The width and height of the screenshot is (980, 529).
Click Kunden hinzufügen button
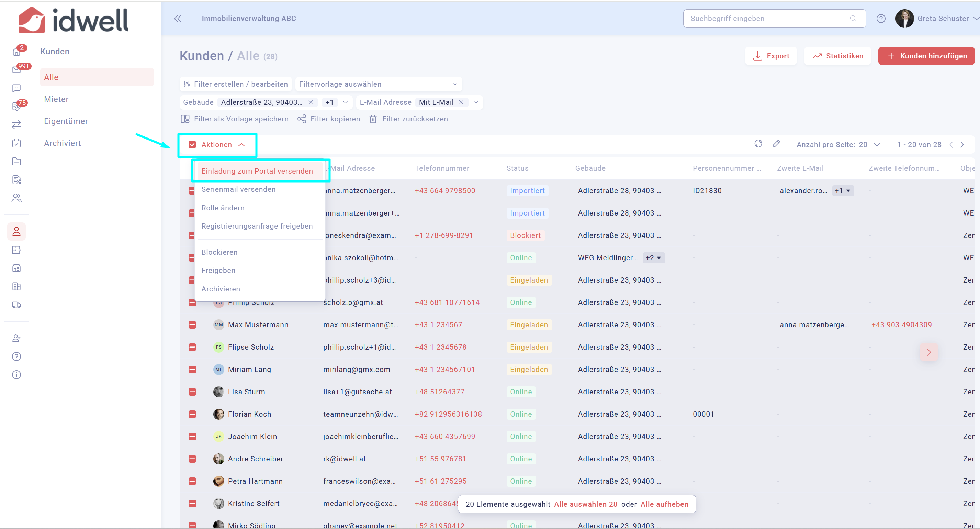pyautogui.click(x=926, y=56)
